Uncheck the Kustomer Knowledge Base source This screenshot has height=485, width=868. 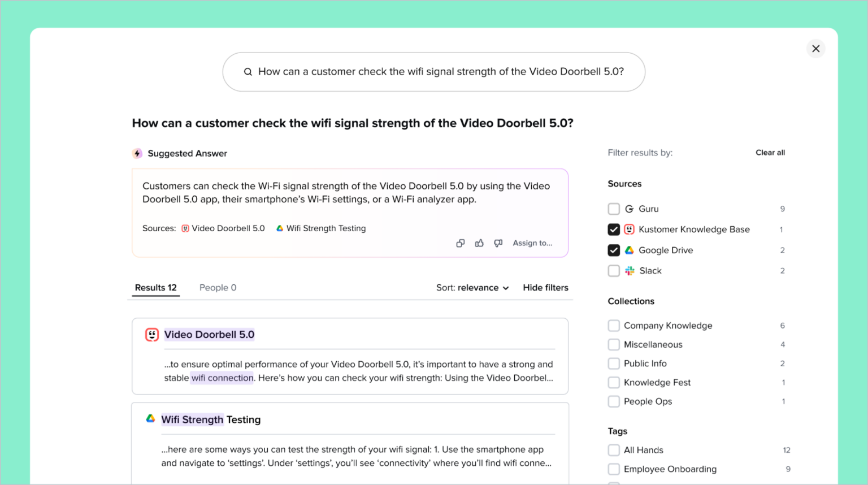click(x=614, y=229)
